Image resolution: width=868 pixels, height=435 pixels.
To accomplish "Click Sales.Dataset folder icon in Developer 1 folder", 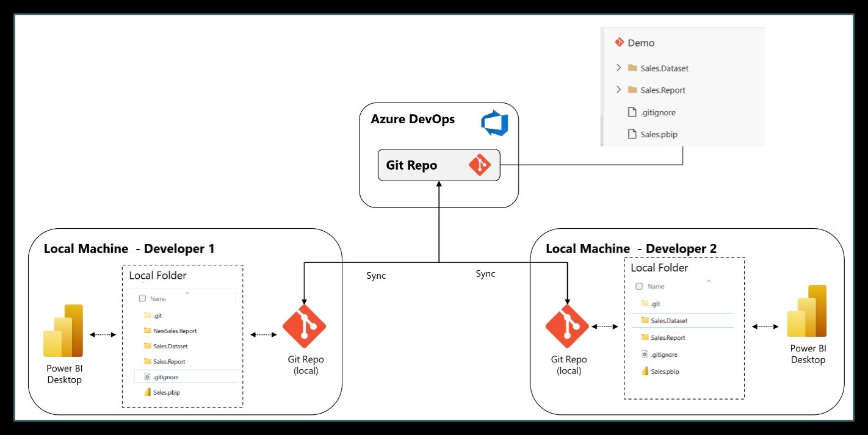I will [147, 346].
